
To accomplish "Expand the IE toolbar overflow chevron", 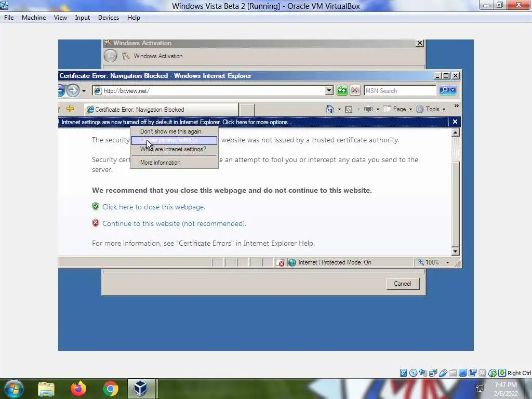I will click(456, 106).
